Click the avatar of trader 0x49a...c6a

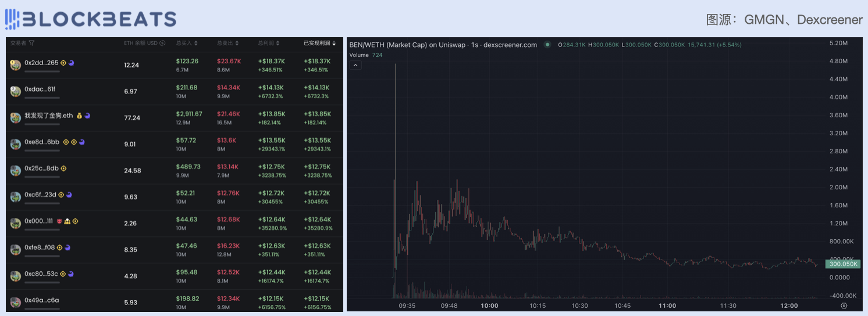pyautogui.click(x=16, y=303)
